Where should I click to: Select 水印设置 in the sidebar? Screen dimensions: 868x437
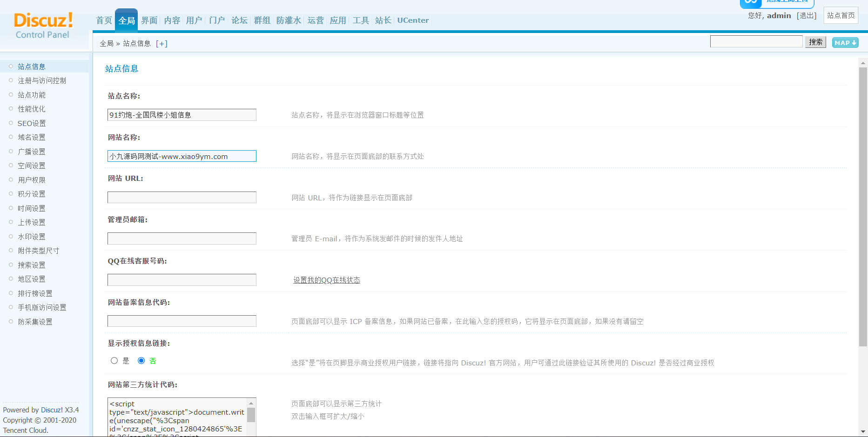pyautogui.click(x=32, y=237)
